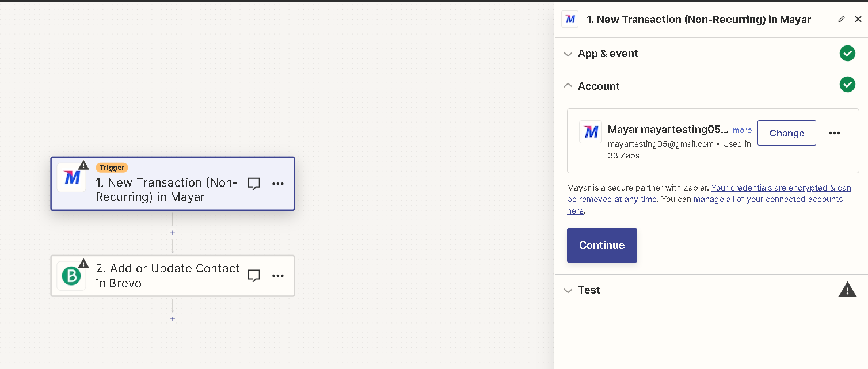868x369 pixels.
Task: Click the 'more' link beside account name
Action: (742, 130)
